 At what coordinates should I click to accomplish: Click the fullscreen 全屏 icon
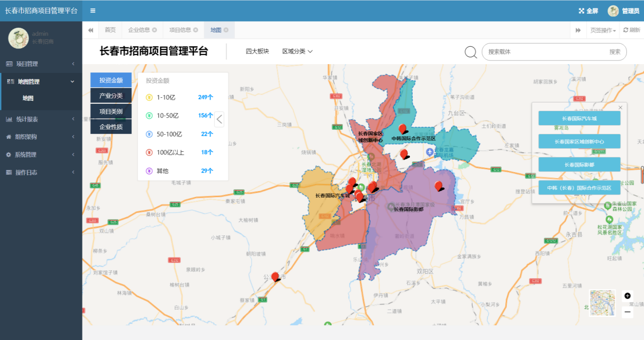point(581,11)
